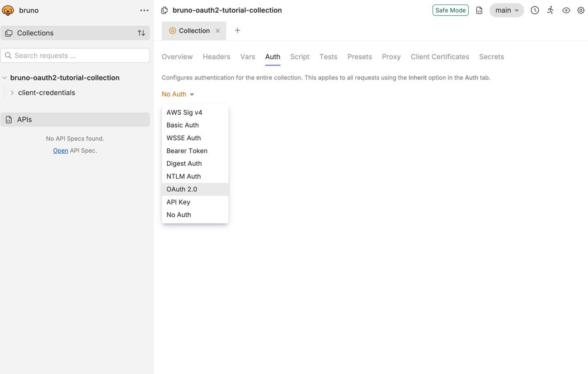Open the main branch selector
This screenshot has width=588, height=374.
tap(506, 10)
